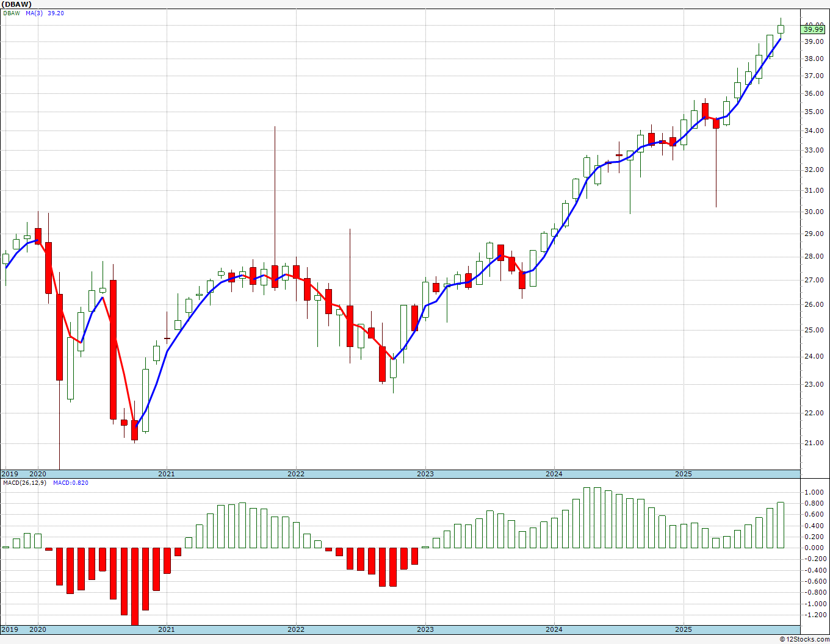830x644 pixels.
Task: Click the 39.00 price axis label
Action: (x=814, y=41)
